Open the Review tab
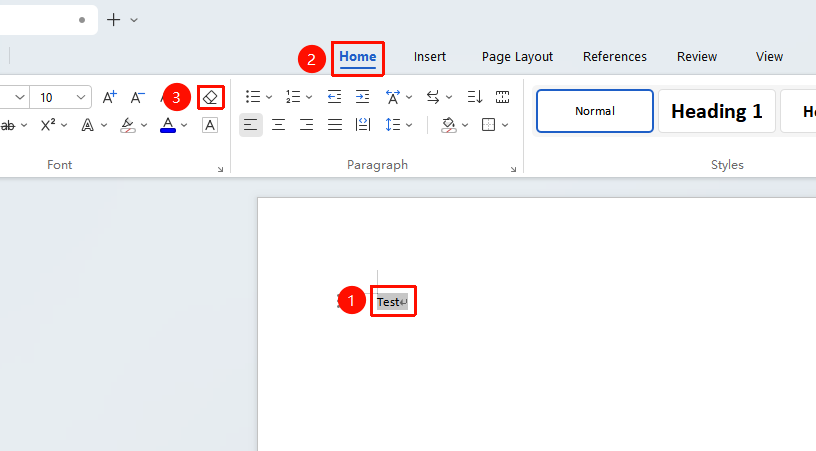Image resolution: width=816 pixels, height=451 pixels. (697, 57)
